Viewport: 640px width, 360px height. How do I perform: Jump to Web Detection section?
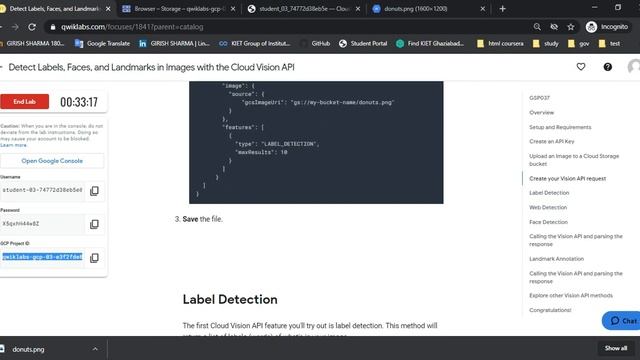[548, 208]
